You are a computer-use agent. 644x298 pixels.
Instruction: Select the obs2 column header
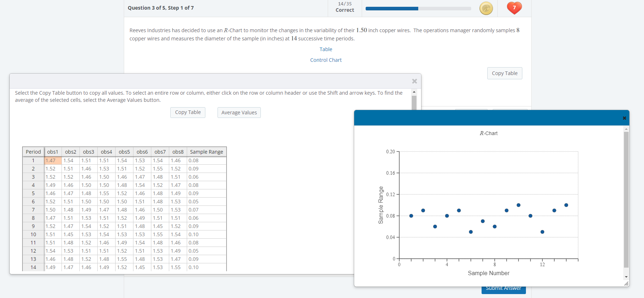[x=70, y=152]
